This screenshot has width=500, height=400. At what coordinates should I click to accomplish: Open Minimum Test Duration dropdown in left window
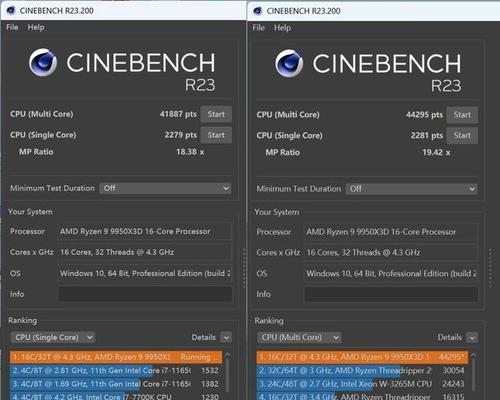tap(165, 188)
